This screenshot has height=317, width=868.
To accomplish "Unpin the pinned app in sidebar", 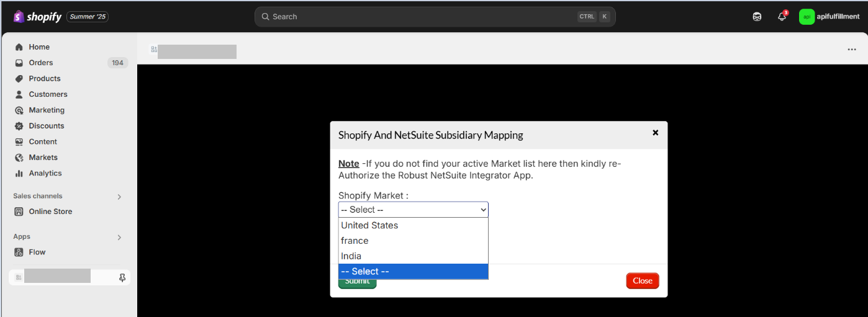I will coord(122,277).
